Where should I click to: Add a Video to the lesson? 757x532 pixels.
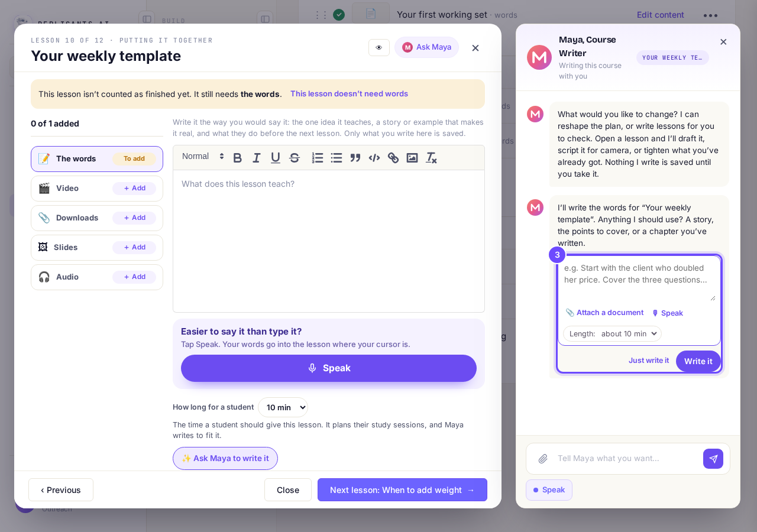coord(134,189)
